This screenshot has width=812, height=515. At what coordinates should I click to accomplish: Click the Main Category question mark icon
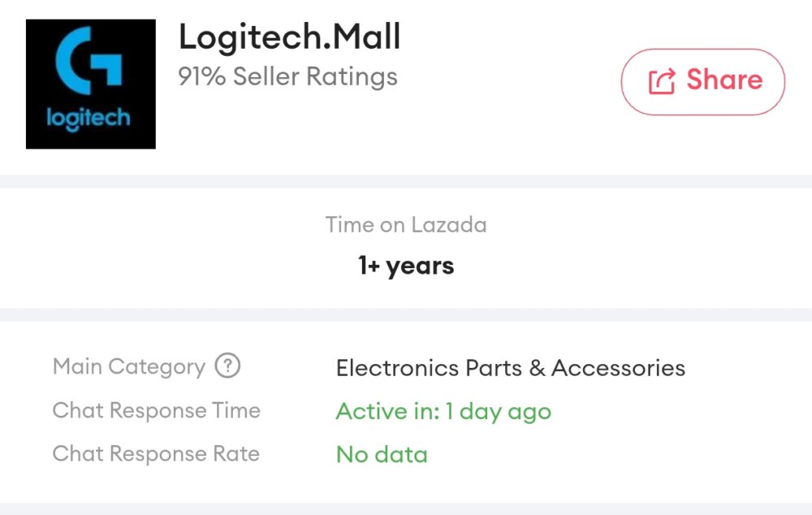pyautogui.click(x=227, y=366)
